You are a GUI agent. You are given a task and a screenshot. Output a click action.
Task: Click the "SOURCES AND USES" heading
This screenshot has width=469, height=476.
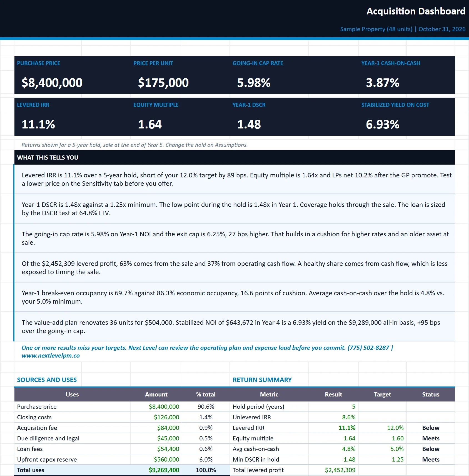tap(47, 380)
